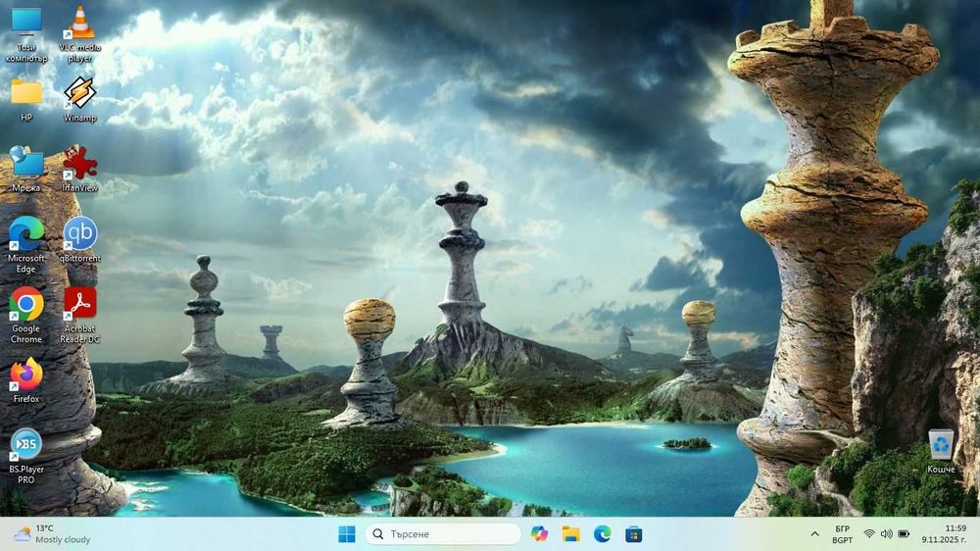
Task: Launch IrfanView from the desktop
Action: coord(80,170)
